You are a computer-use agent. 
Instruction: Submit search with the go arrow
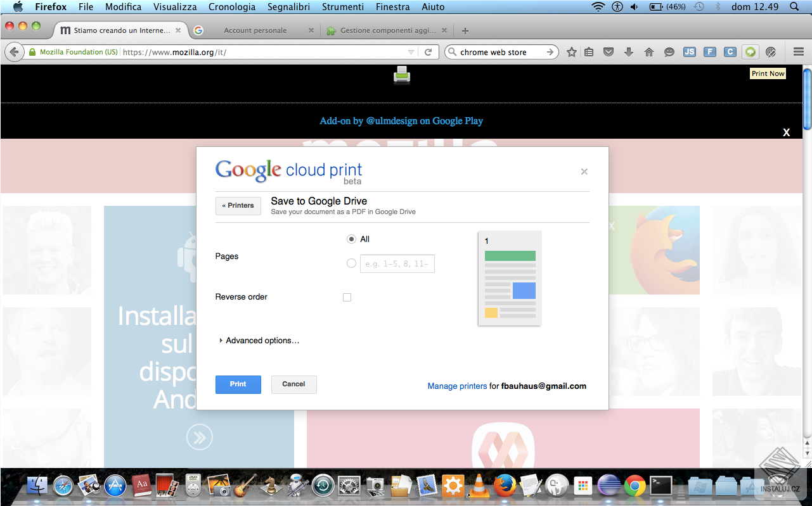click(x=550, y=52)
